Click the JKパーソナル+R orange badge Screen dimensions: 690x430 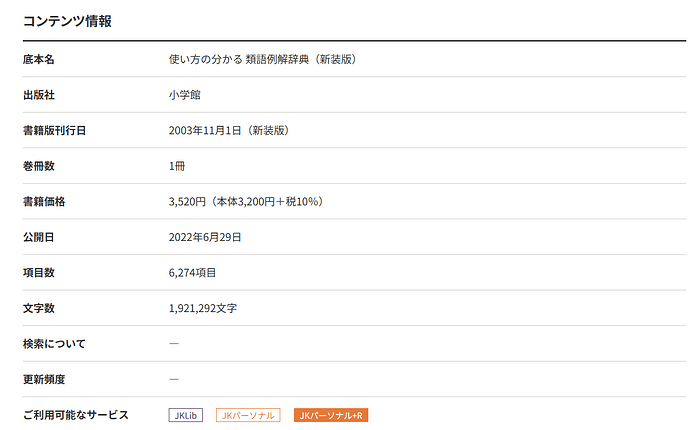tap(331, 415)
